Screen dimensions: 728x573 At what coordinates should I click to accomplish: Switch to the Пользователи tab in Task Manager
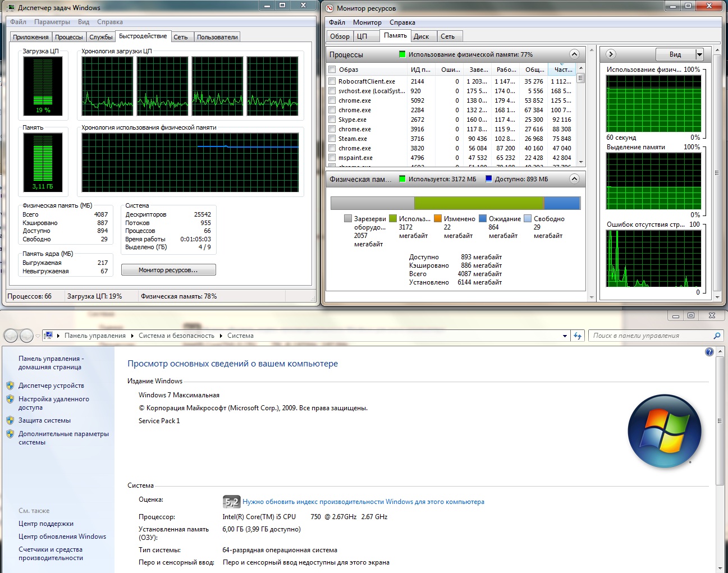(217, 37)
